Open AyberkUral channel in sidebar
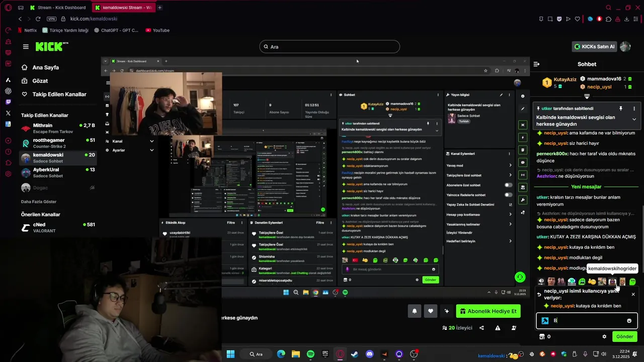Screen dimensions: 644x362 pyautogui.click(x=58, y=172)
